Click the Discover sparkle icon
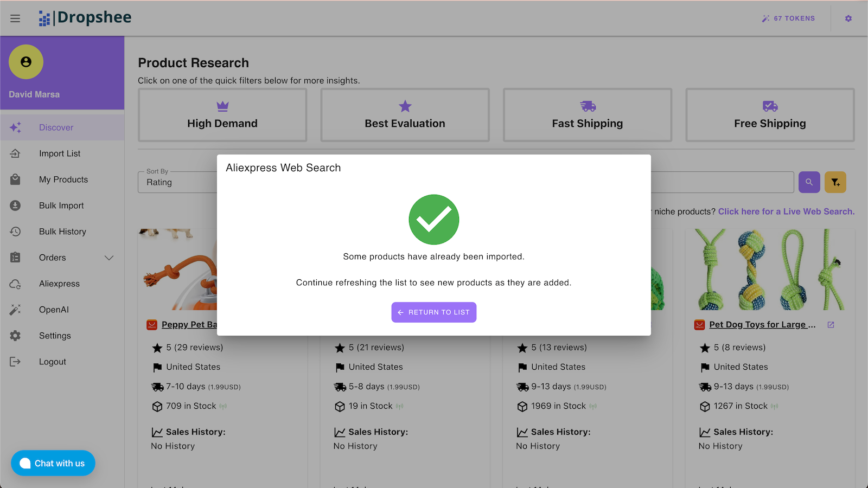This screenshot has height=488, width=868. click(x=15, y=127)
